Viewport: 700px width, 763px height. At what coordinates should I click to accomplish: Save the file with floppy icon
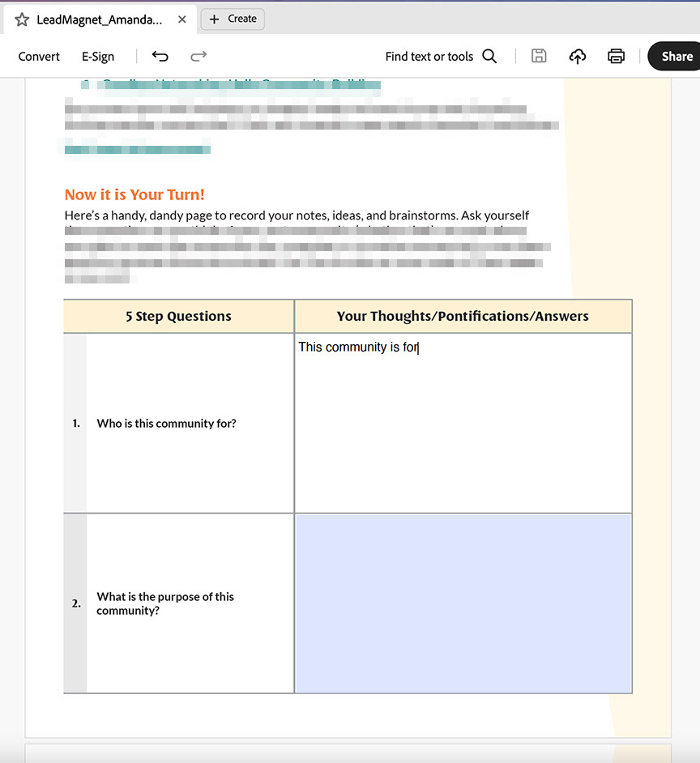coord(539,57)
